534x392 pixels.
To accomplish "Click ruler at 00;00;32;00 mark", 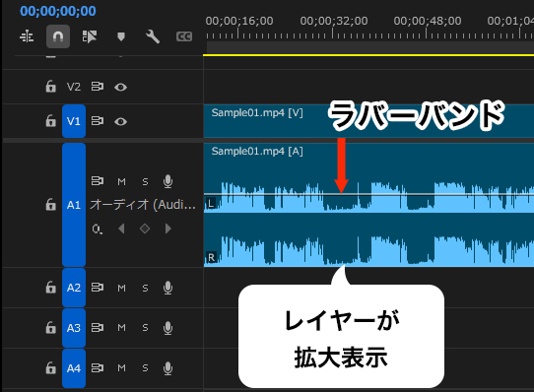I will pyautogui.click(x=333, y=33).
